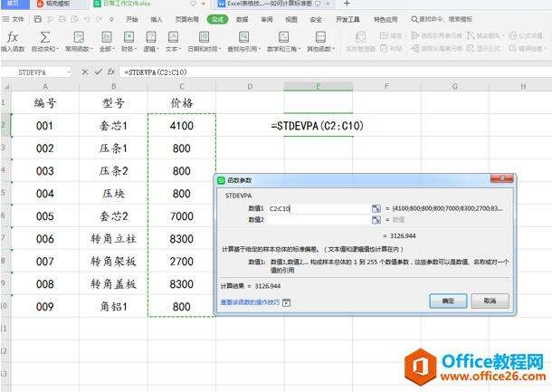Click the range selector icon for 数值1
Viewport: 552px width, 392px height.
point(376,208)
